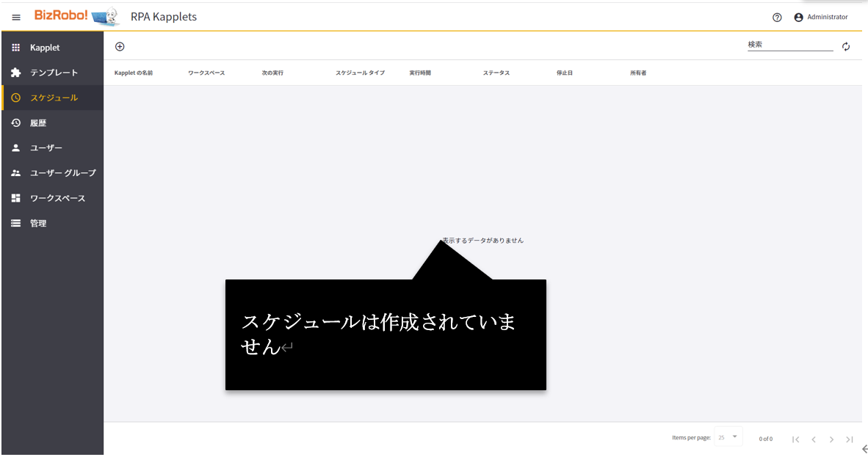Click the BizRobo! logo

71,16
